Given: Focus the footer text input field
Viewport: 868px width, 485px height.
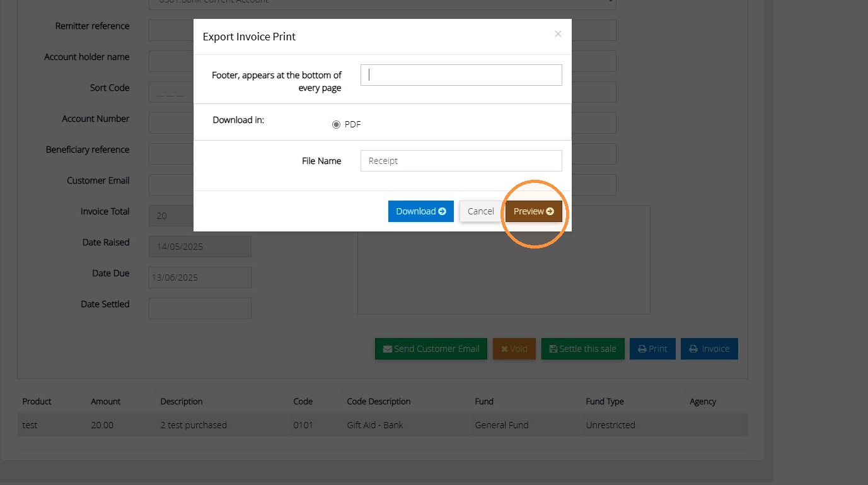Looking at the screenshot, I should click(x=461, y=75).
